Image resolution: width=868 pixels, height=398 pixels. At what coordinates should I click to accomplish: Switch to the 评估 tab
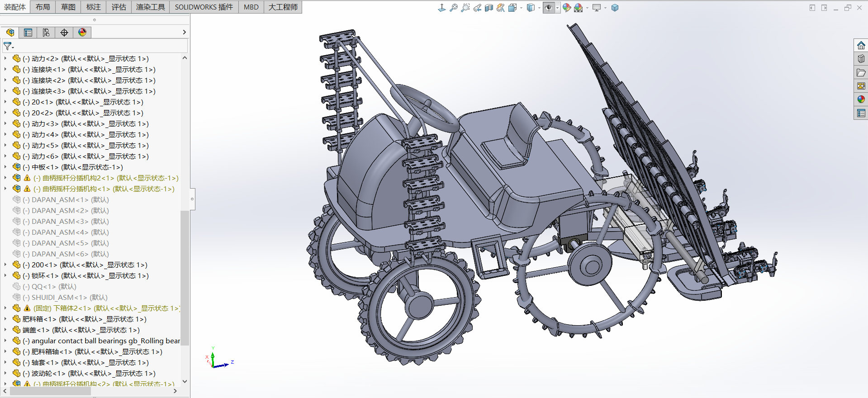(119, 7)
